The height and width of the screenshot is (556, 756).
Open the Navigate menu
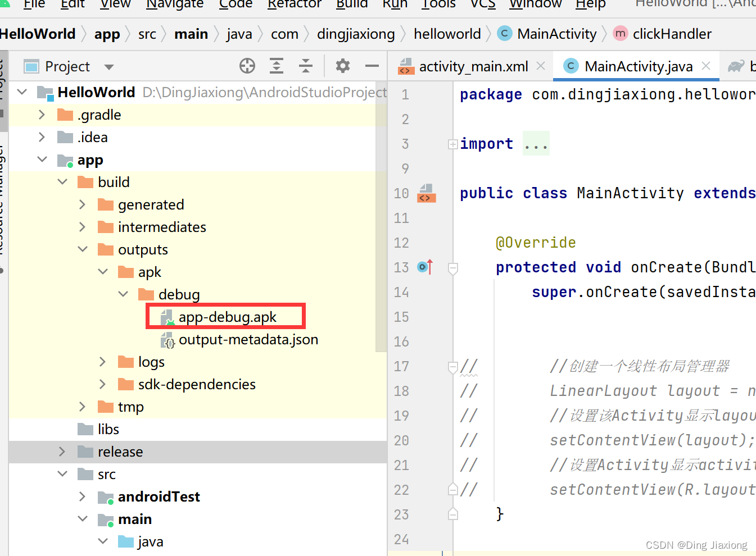click(x=175, y=4)
